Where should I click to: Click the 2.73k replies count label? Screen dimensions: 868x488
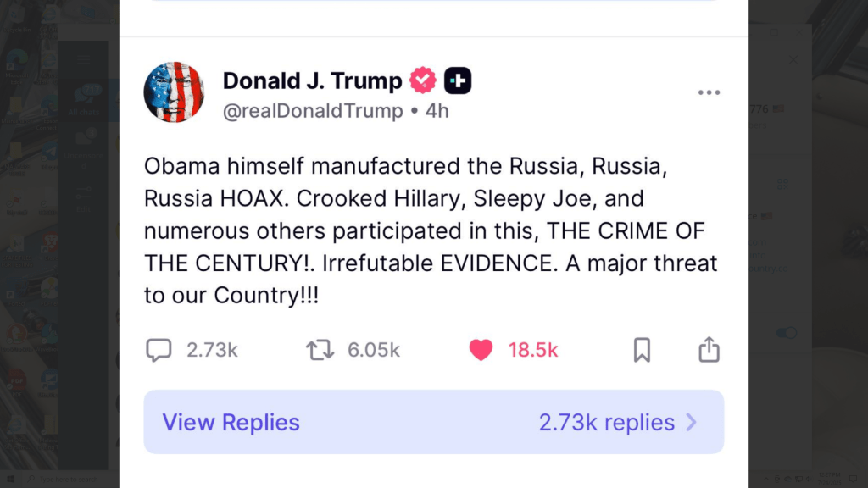(x=606, y=422)
